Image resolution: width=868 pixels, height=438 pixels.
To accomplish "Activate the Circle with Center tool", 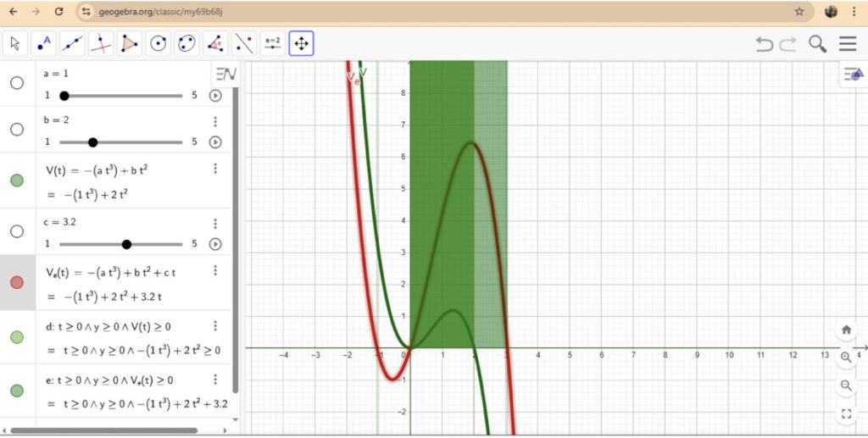I will 159,43.
